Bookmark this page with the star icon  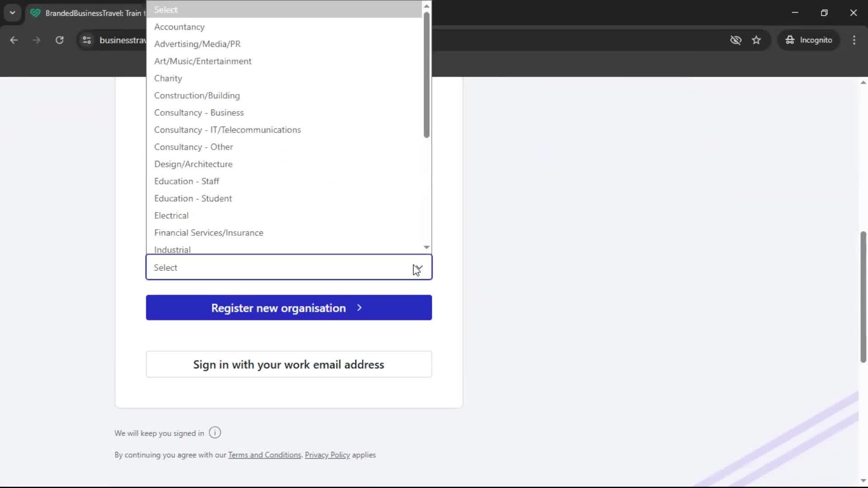click(756, 40)
